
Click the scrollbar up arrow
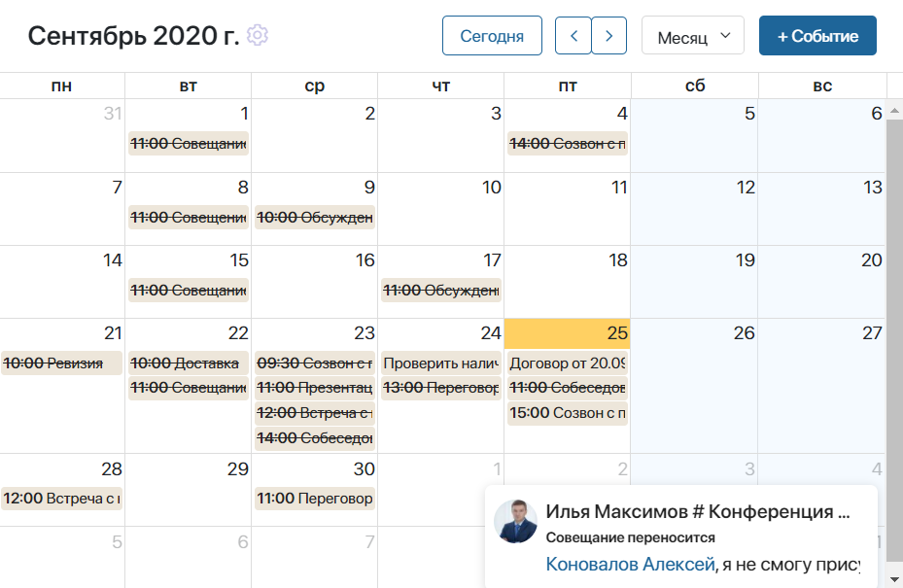pyautogui.click(x=894, y=110)
